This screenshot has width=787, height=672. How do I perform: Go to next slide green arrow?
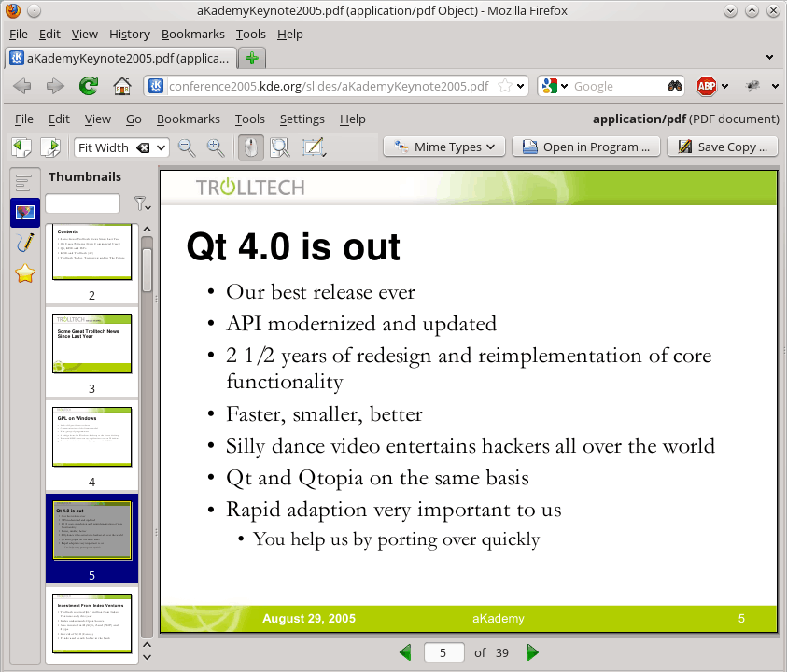(x=532, y=652)
